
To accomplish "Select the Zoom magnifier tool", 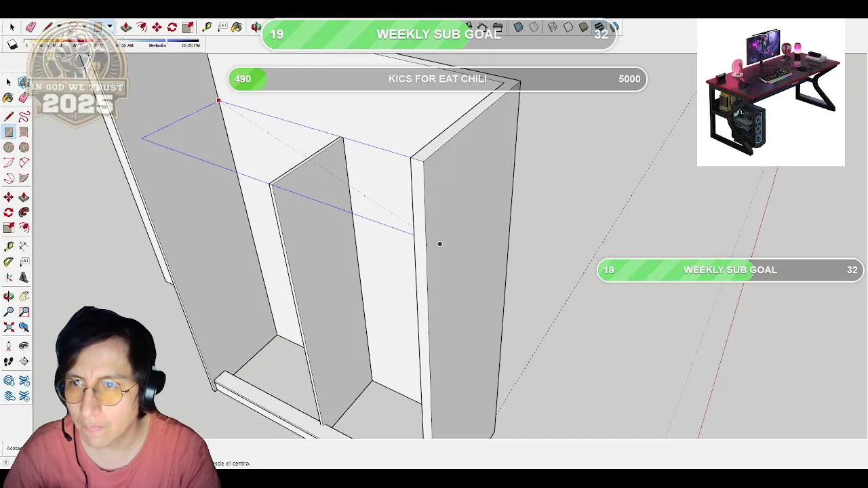I will [8, 312].
